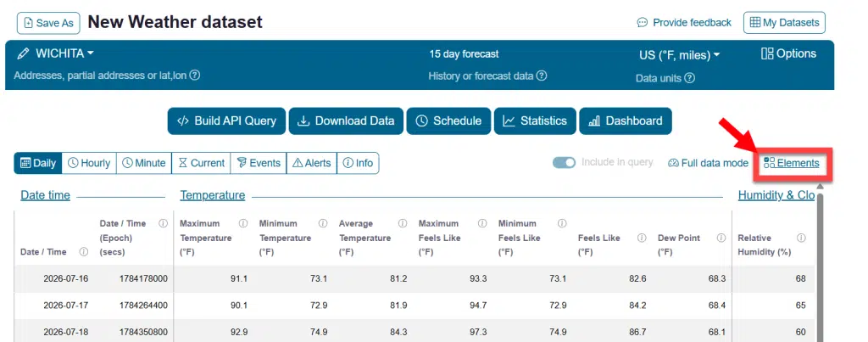This screenshot has height=342, width=868.
Task: Click info icon for Minimum Feels Like column
Action: (562, 223)
